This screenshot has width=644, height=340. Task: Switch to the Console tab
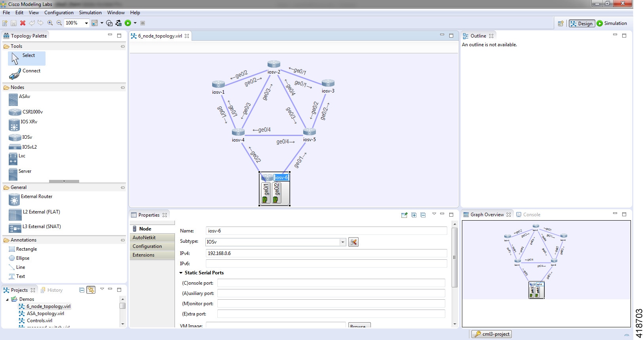click(x=528, y=215)
